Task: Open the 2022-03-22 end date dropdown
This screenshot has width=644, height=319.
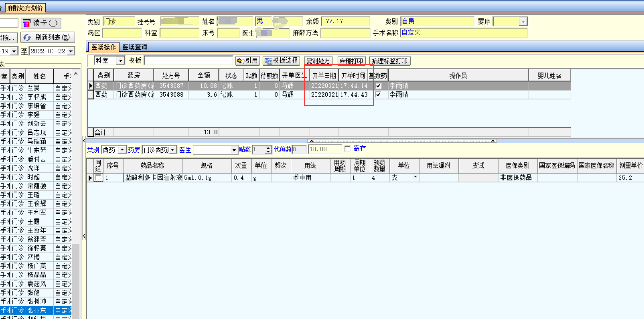Action: [71, 51]
